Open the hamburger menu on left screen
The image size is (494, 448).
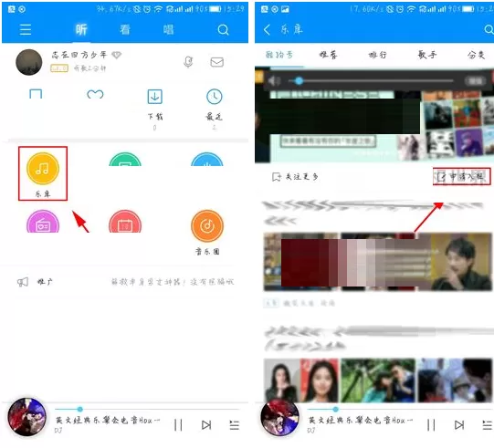tap(26, 29)
